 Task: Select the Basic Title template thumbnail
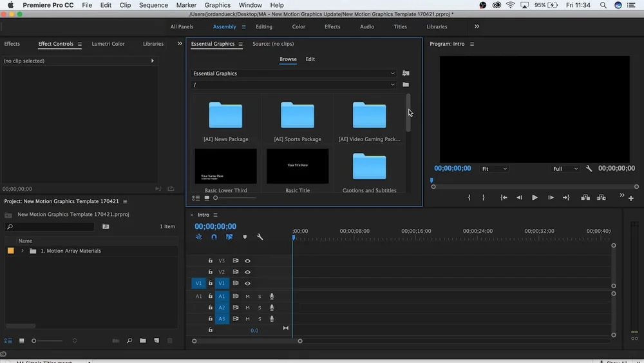(298, 166)
